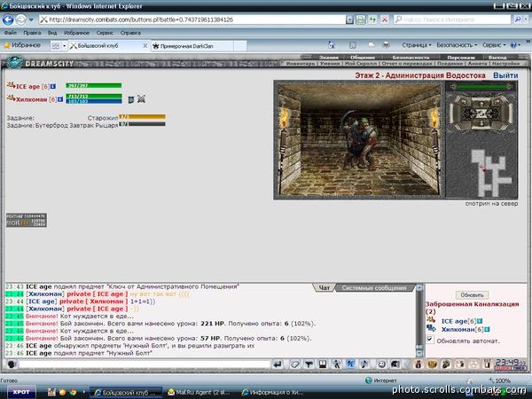Close the Бойцовский клуб tab
Image resolution: width=532 pixels, height=399 pixels.
[145, 45]
